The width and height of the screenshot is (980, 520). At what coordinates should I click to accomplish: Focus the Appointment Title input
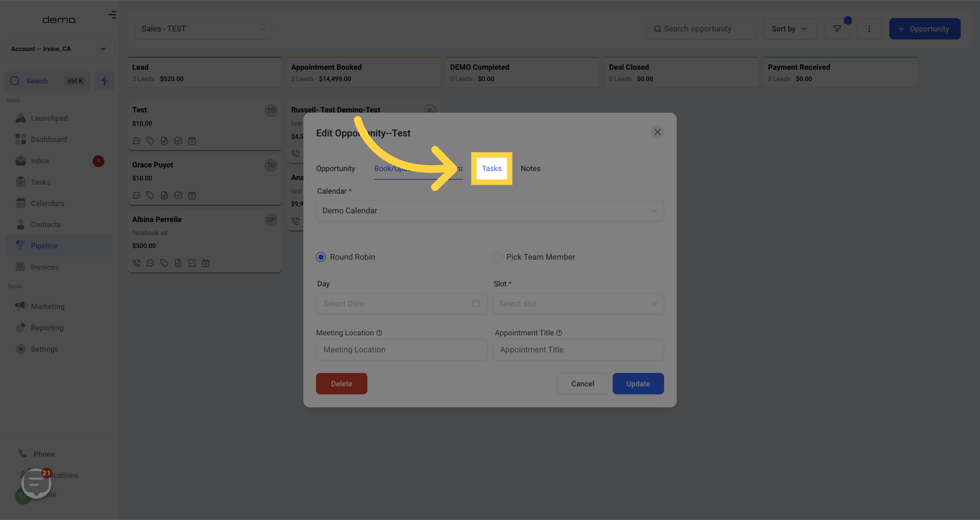tap(578, 350)
